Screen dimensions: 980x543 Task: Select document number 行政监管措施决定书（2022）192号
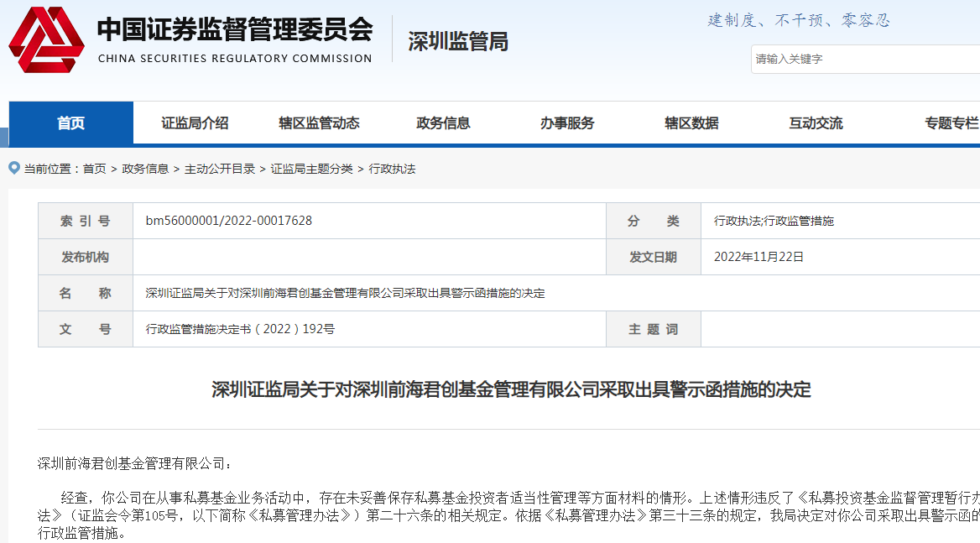[x=240, y=329]
